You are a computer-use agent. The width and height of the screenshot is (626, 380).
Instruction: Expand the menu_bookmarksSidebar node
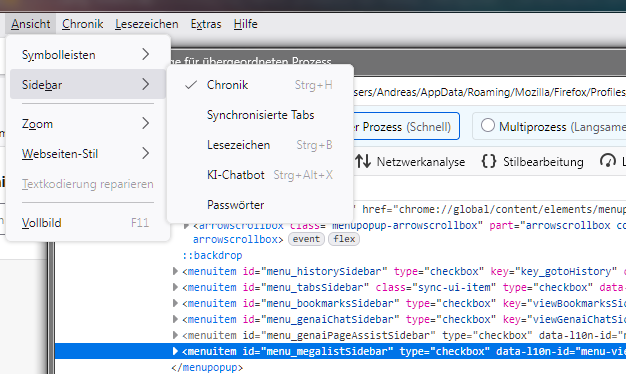[175, 303]
